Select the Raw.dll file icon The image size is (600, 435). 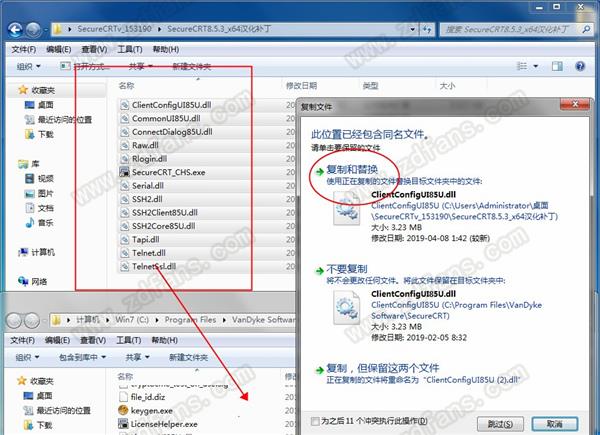tap(124, 145)
